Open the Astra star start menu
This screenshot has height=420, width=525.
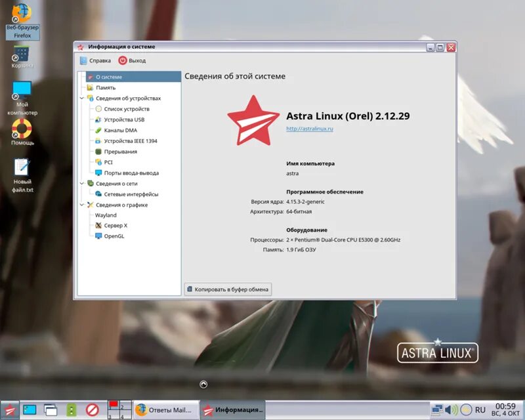9,410
